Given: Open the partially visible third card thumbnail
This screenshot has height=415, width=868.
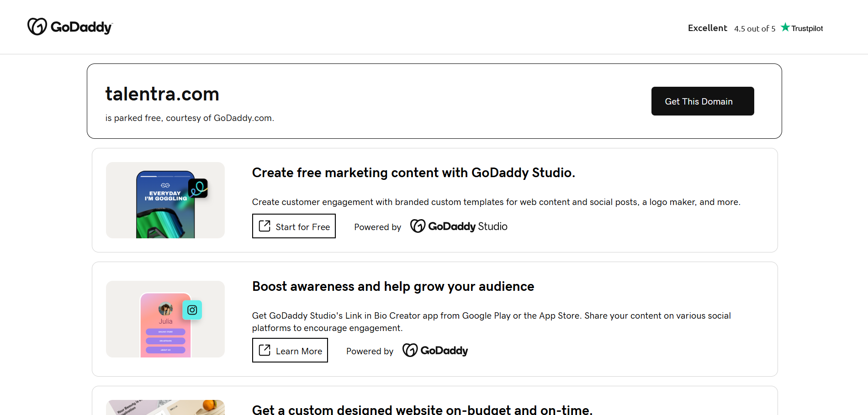Looking at the screenshot, I should [165, 407].
